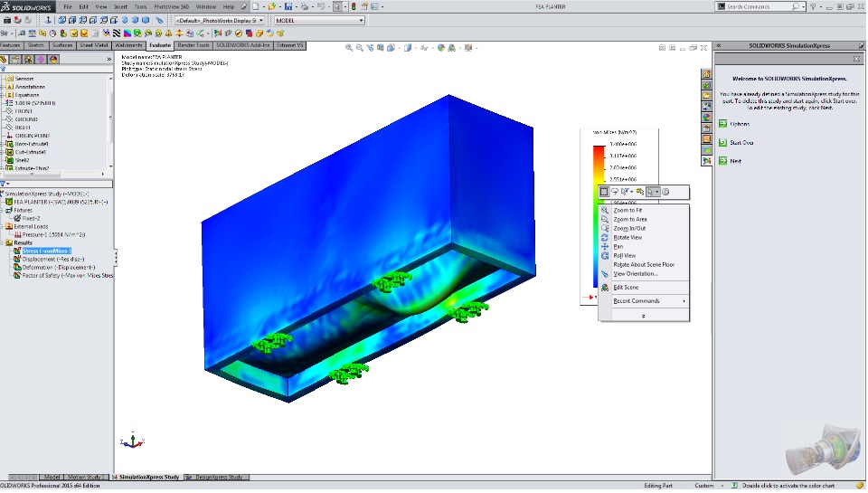Collapse the Results node
The width and height of the screenshot is (868, 493).
click(2, 242)
